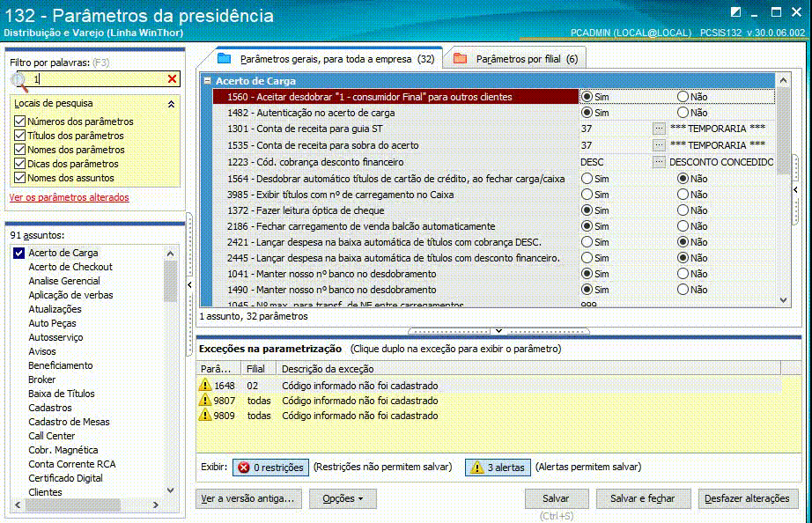812x523 pixels.
Task: Open lookup button for parameter 1301
Action: (659, 129)
